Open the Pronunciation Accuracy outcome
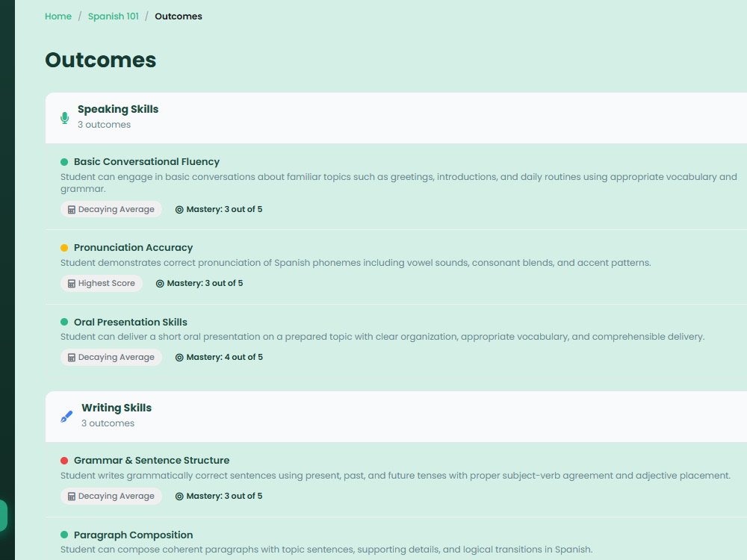This screenshot has width=747, height=560. (134, 248)
